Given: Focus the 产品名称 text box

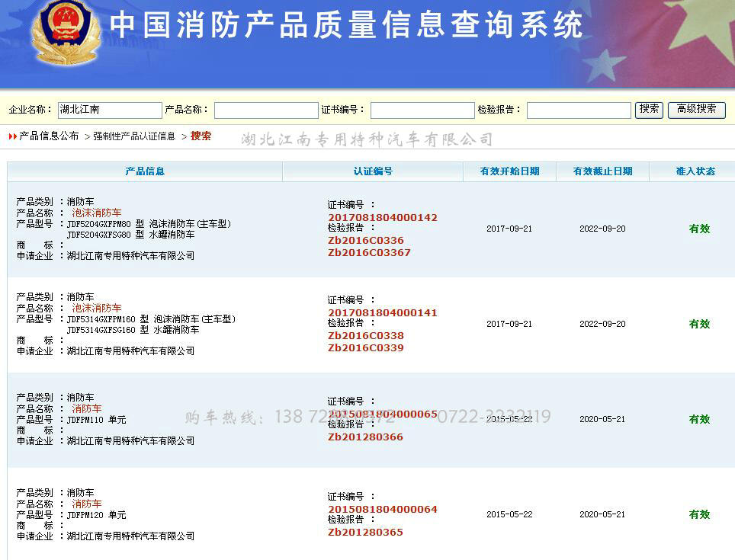Looking at the screenshot, I should tap(266, 110).
